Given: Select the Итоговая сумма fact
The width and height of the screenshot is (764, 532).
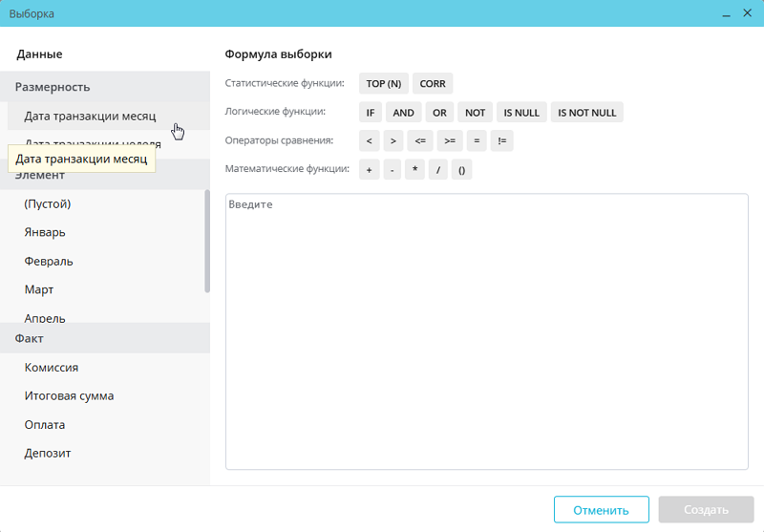Looking at the screenshot, I should pyautogui.click(x=69, y=395).
